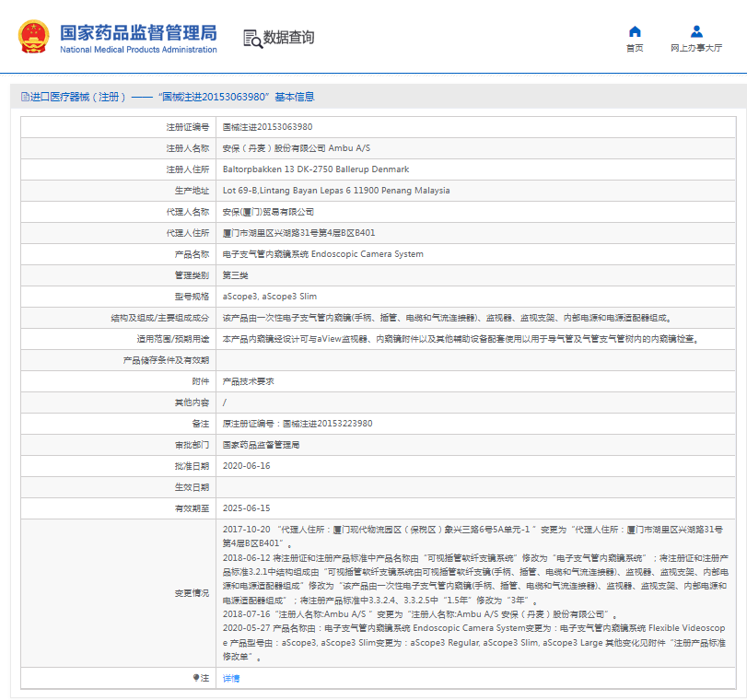The width and height of the screenshot is (747, 700).
Task: Click the 产品技术要求 attachment entry
Action: click(248, 381)
